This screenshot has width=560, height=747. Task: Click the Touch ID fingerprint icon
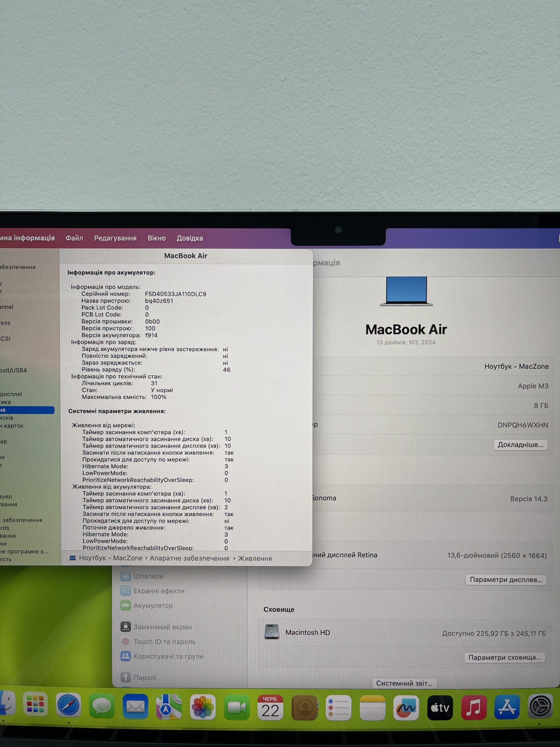126,641
